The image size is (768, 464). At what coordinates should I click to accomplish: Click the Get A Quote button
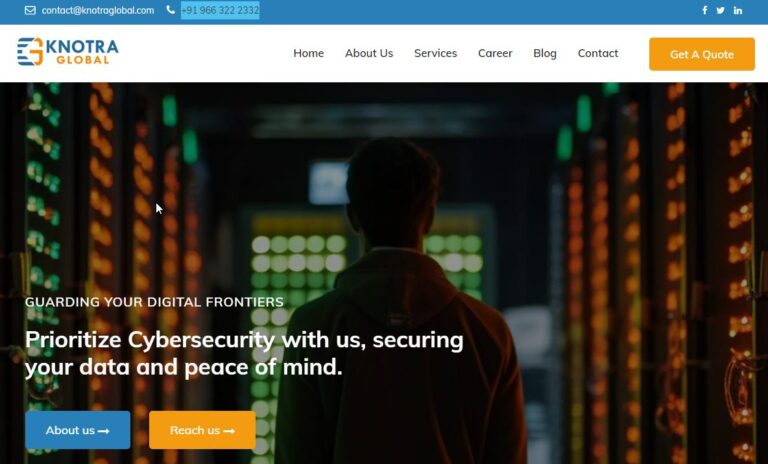(702, 54)
